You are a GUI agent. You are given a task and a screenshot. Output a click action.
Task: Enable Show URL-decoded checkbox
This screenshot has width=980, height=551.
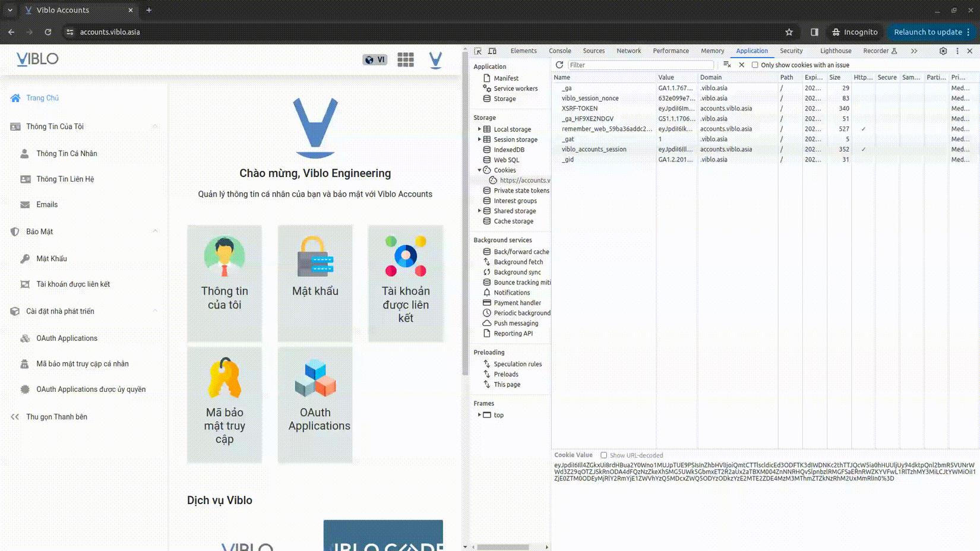[x=603, y=455]
